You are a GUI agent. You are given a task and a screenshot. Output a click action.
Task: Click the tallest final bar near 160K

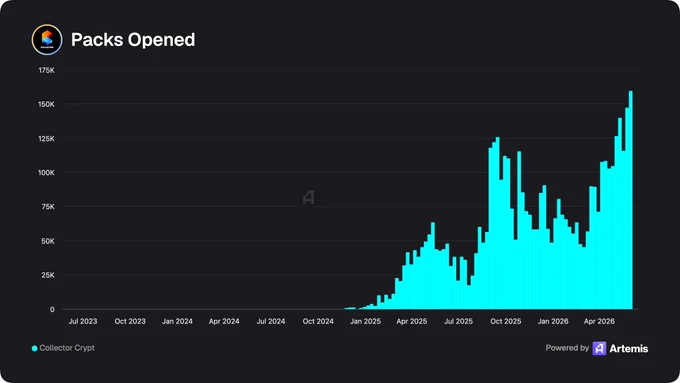point(631,200)
